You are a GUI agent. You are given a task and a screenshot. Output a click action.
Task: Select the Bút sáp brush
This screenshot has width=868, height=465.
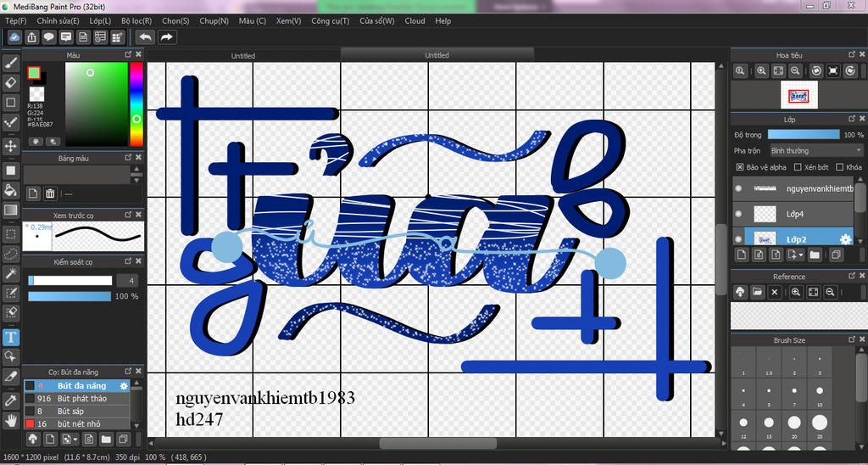pos(77,412)
